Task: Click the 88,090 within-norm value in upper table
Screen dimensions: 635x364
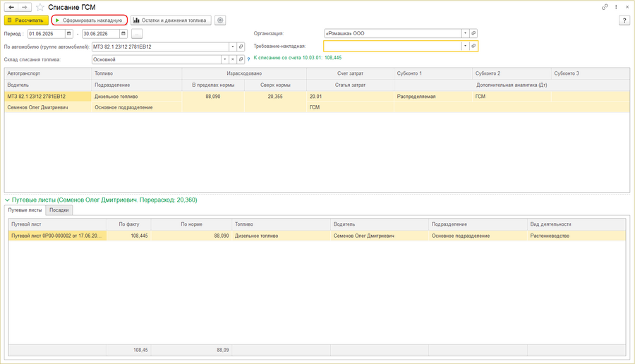Action: (x=213, y=97)
